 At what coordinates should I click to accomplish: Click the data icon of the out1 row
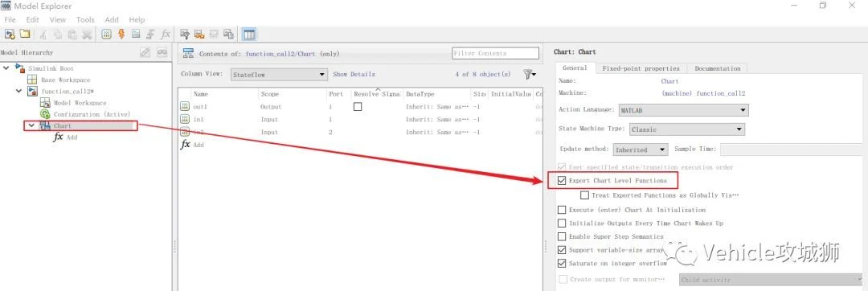point(185,107)
